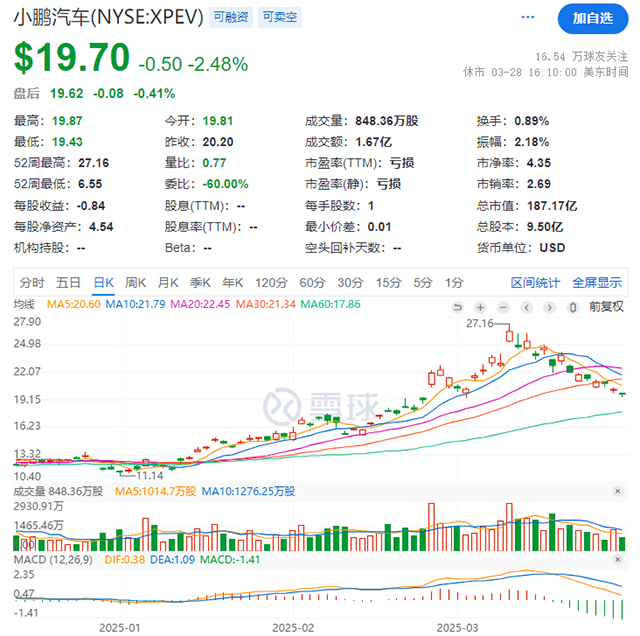The width and height of the screenshot is (640, 636).
Task: Click the current price $19.70
Action: pos(72,58)
